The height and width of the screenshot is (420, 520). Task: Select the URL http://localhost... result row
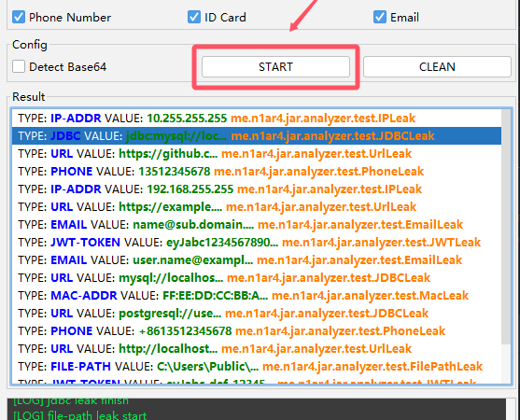pos(257,349)
